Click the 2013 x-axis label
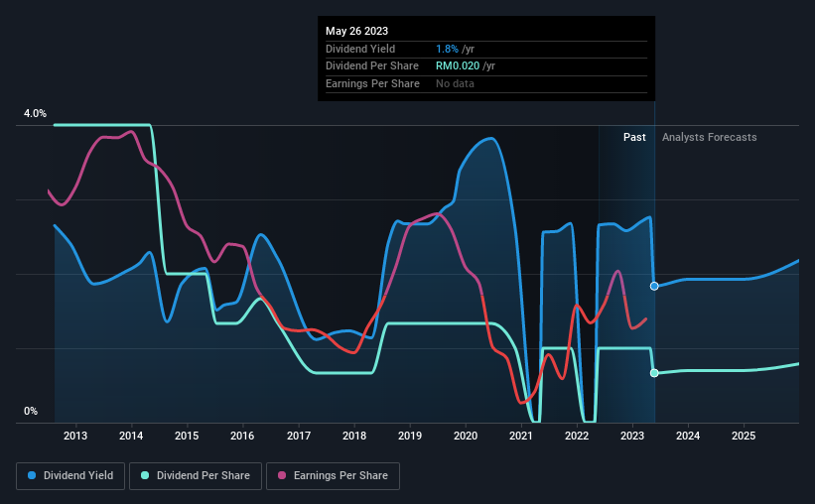This screenshot has height=504, width=815. [75, 436]
